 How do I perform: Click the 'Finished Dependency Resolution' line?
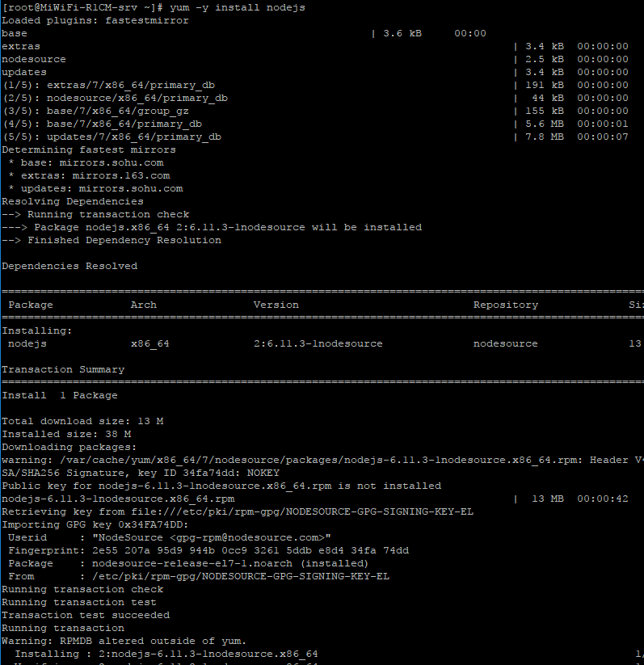tap(112, 241)
